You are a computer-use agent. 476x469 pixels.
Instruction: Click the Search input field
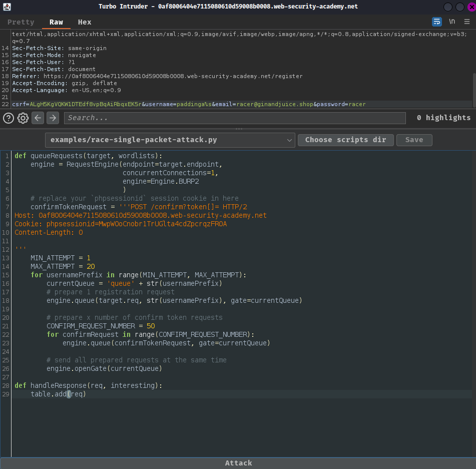pyautogui.click(x=235, y=118)
